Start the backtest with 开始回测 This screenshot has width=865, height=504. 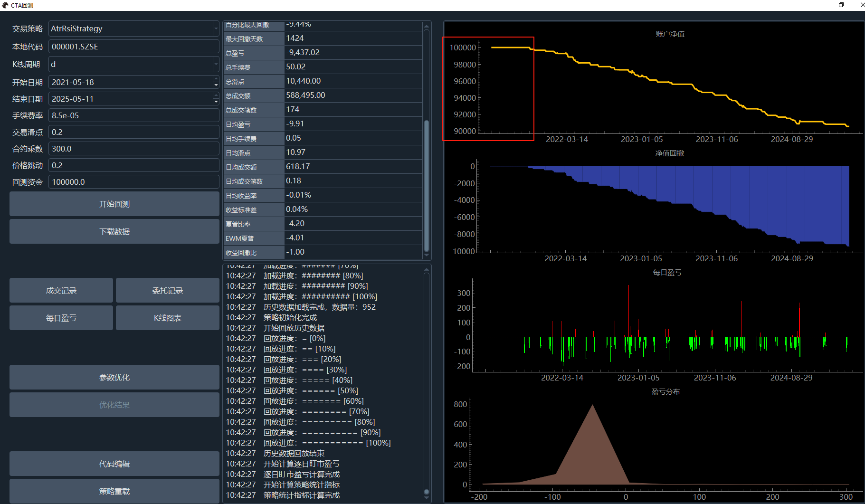coord(114,204)
